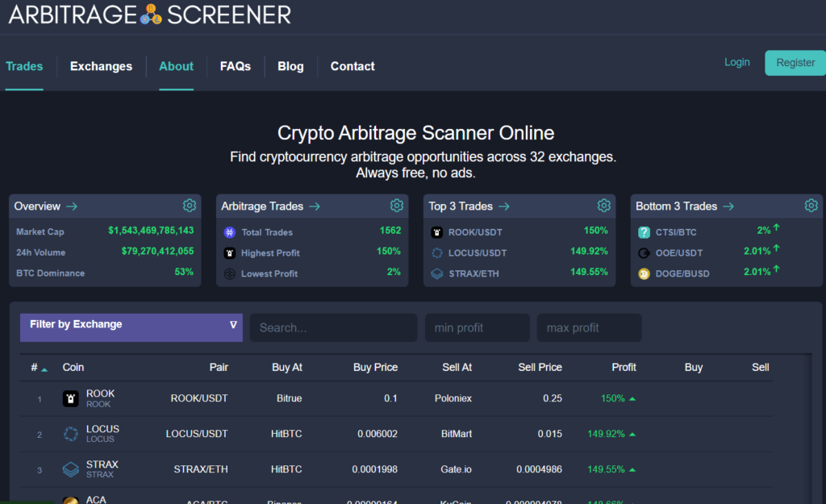Sort table by Sell Price header
The image size is (826, 504).
coord(540,368)
